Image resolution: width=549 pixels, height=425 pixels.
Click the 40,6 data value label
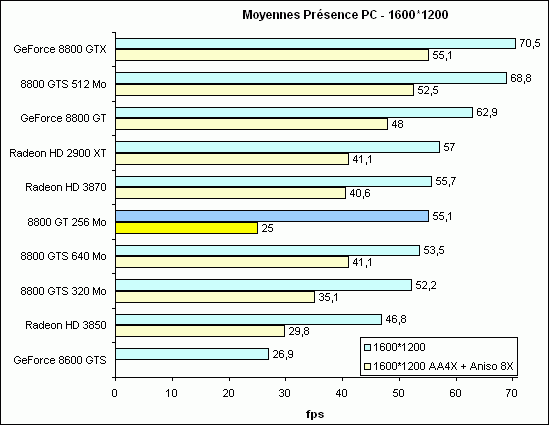360,193
